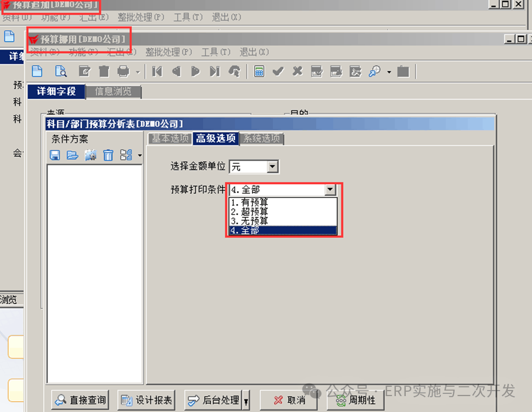Click the save icon under 条件方案
Image resolution: width=532 pixels, height=412 pixels.
(55, 156)
